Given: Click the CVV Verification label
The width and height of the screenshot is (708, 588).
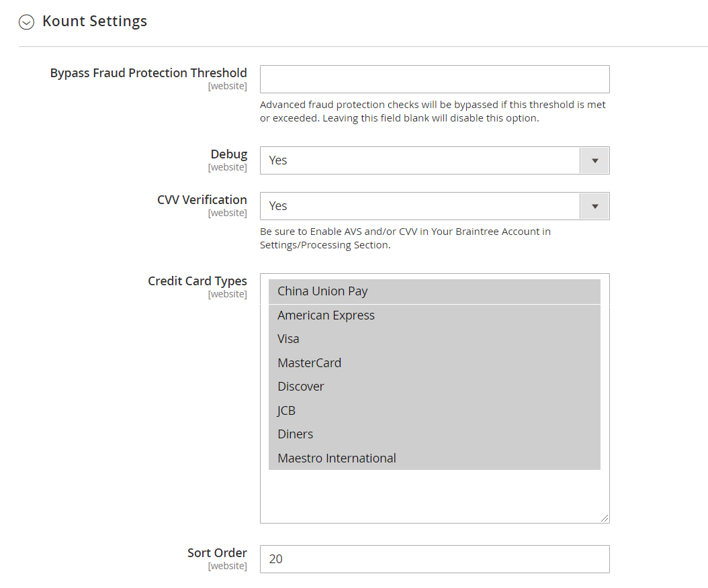Looking at the screenshot, I should point(202,200).
